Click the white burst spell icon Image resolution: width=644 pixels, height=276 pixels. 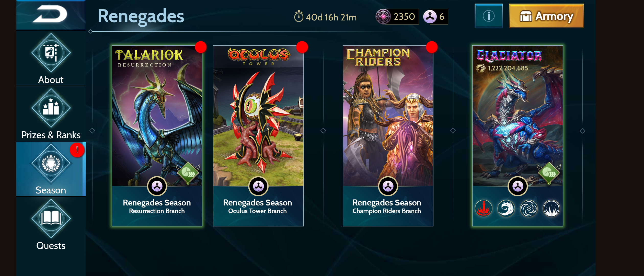coord(551,209)
